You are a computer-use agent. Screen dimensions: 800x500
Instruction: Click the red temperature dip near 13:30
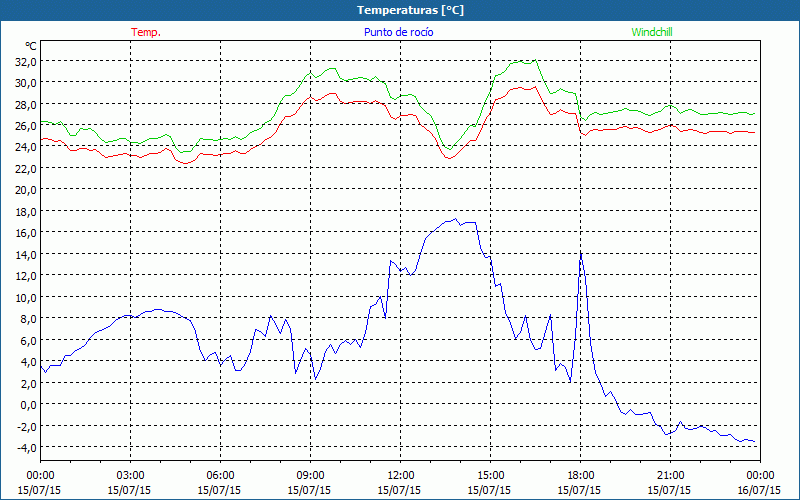coord(449,158)
